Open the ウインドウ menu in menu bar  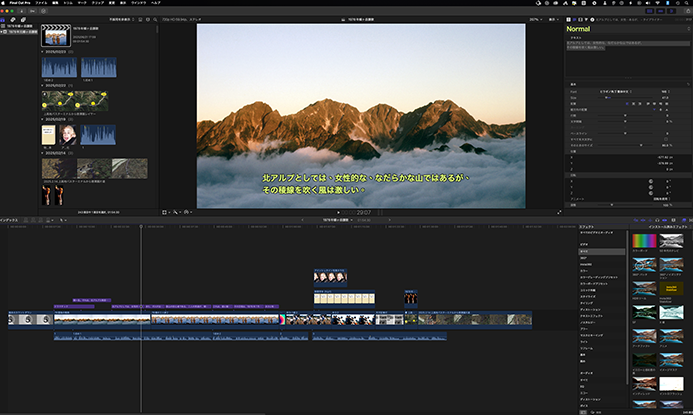point(138,4)
